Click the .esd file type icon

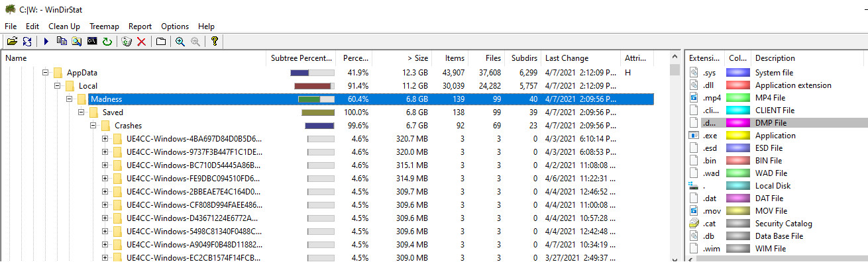[x=694, y=148]
